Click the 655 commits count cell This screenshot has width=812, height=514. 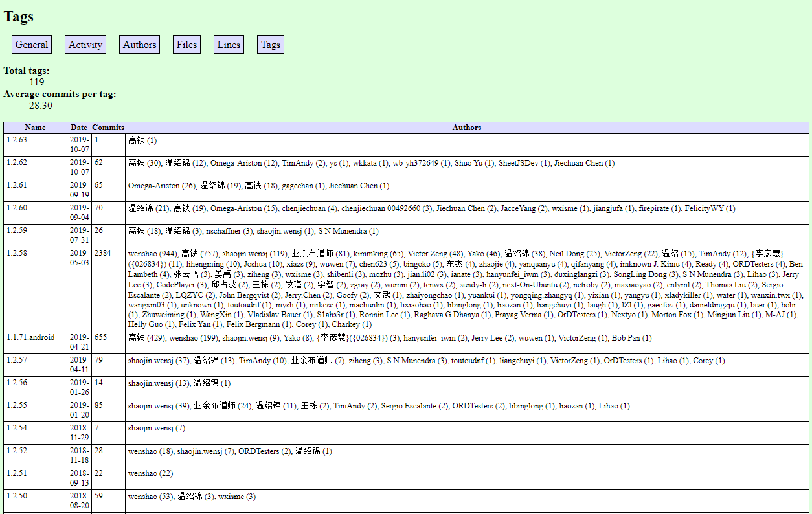(x=100, y=338)
